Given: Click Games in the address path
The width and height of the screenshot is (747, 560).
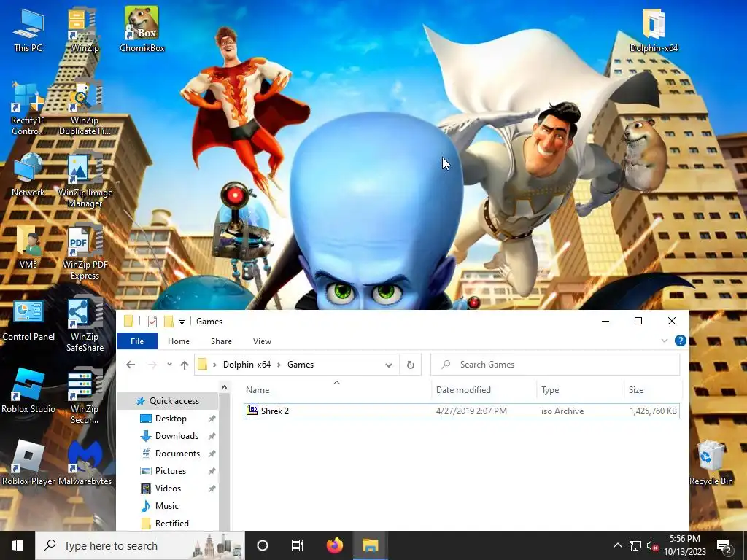Looking at the screenshot, I should (301, 365).
